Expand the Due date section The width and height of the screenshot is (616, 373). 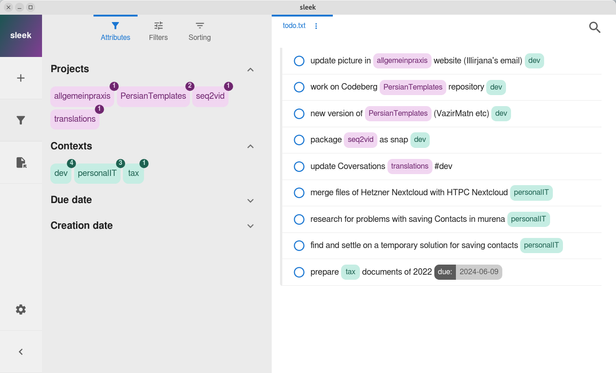[x=250, y=200]
